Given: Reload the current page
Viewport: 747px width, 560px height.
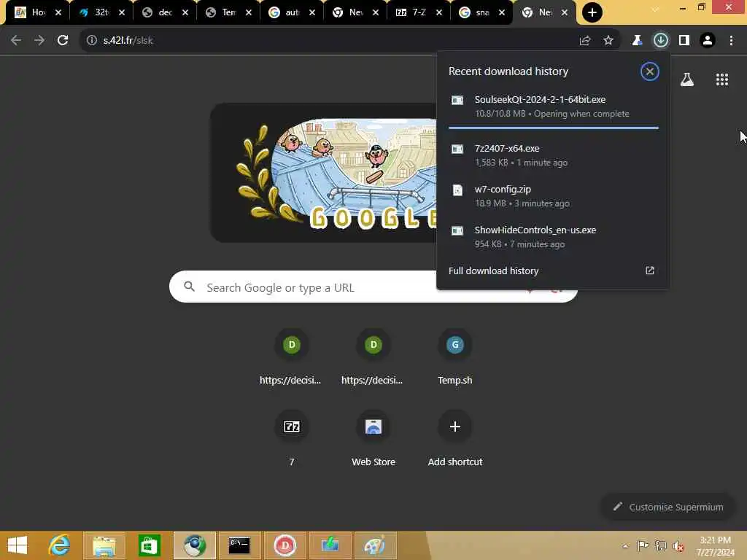Looking at the screenshot, I should point(63,41).
